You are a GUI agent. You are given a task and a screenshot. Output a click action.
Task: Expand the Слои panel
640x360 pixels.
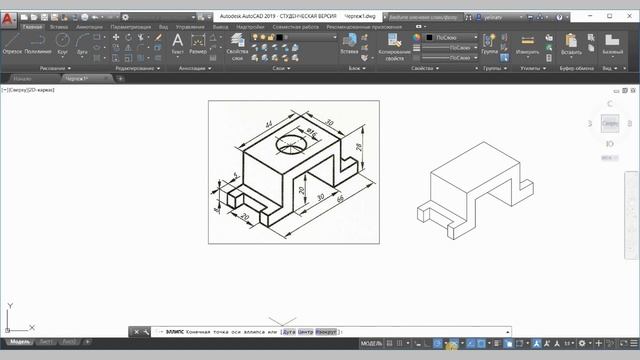coord(281,68)
